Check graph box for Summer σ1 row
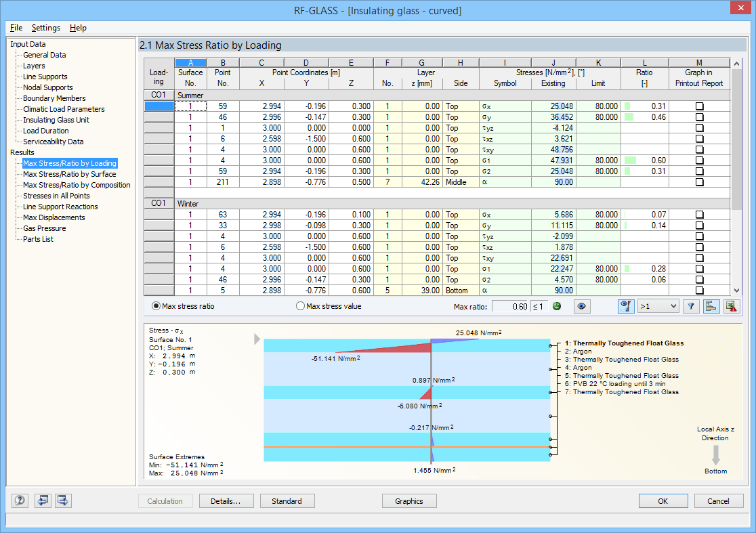The width and height of the screenshot is (756, 533). (700, 161)
